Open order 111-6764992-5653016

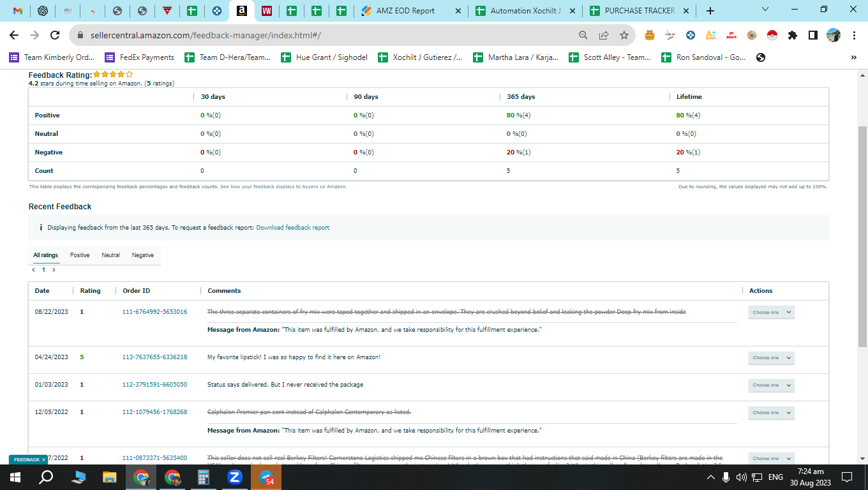click(154, 312)
